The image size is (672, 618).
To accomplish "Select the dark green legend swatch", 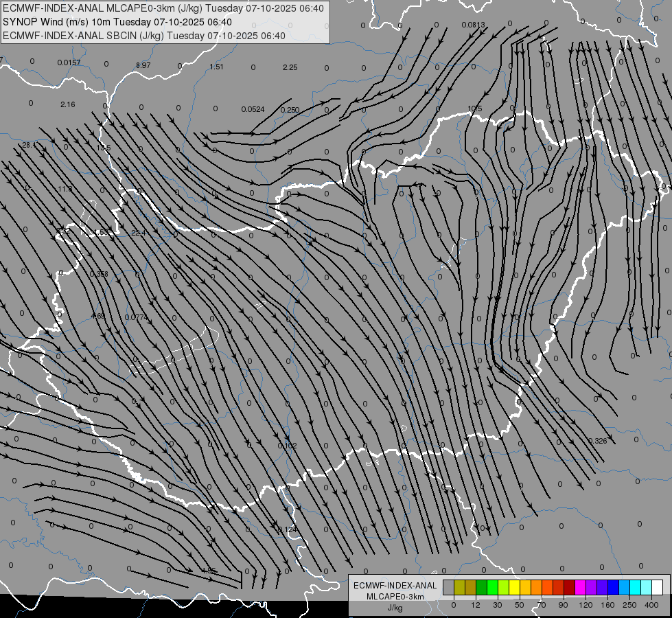I will 482,588.
